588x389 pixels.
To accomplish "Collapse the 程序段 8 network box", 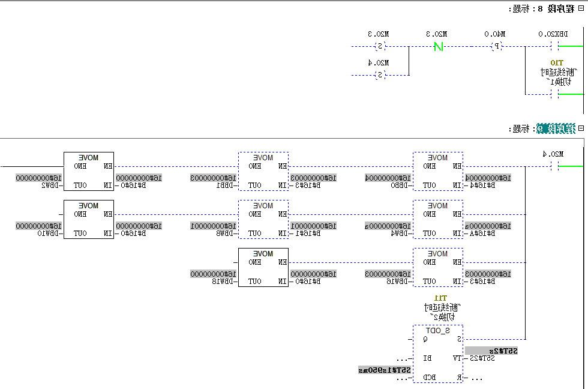I will (x=581, y=8).
